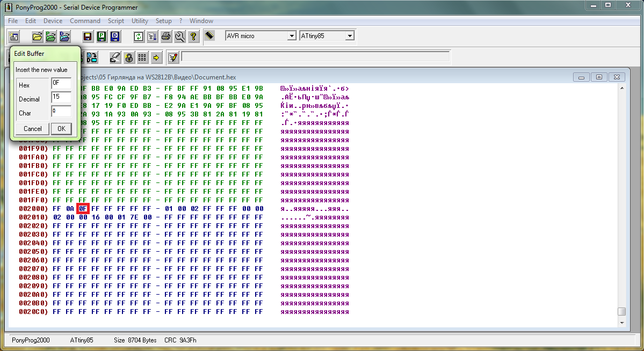Save device file with red floppy icon

(x=88, y=36)
